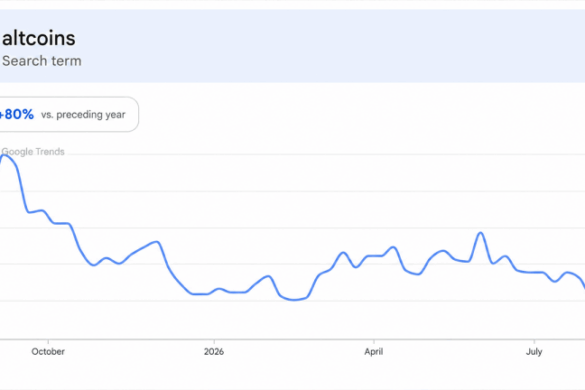The image size is (585, 390).
Task: Click the trend line flat segment at 2026
Action: click(201, 294)
